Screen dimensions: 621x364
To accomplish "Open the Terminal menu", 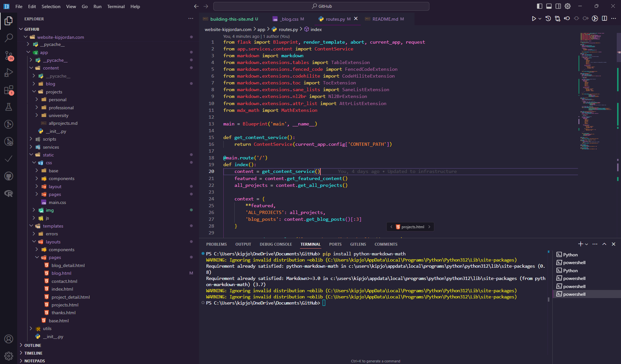I will (116, 6).
